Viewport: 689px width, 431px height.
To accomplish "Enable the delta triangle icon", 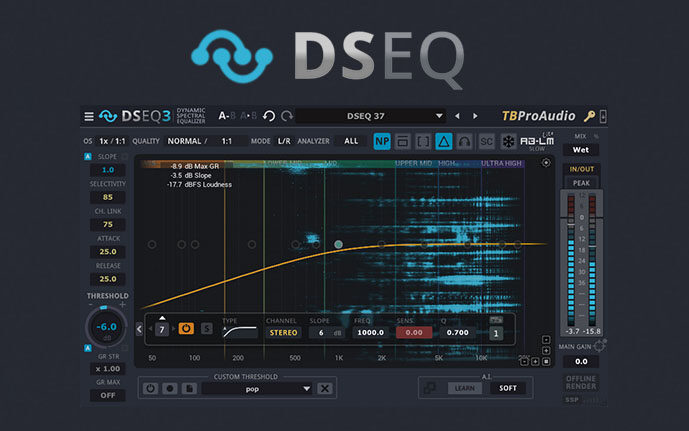I will click(x=445, y=142).
